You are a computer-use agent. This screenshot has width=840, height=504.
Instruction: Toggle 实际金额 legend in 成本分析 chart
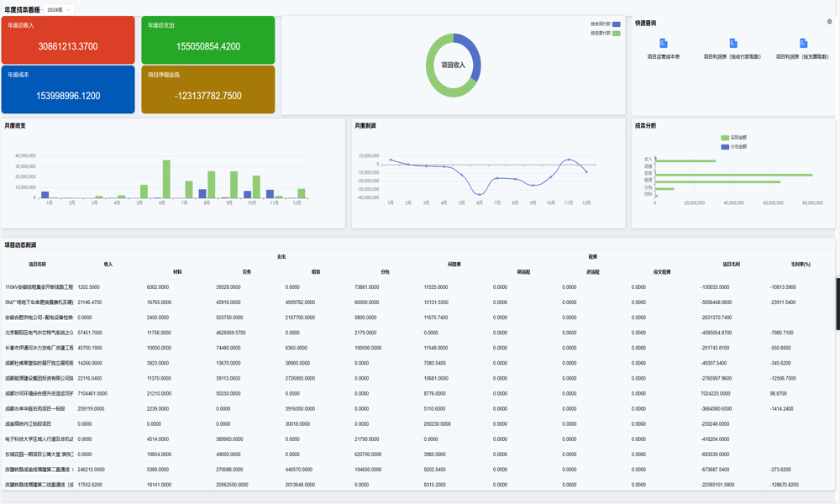tap(725, 138)
